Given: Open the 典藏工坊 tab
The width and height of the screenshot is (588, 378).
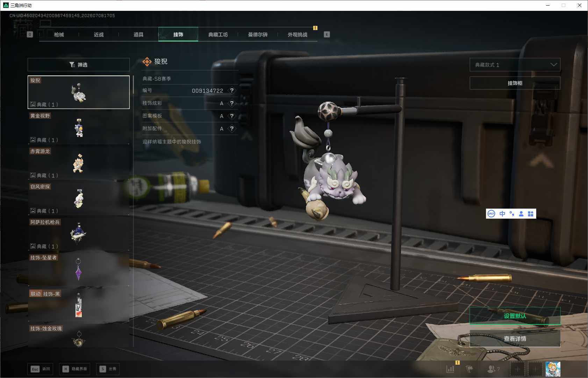Looking at the screenshot, I should pos(218,35).
